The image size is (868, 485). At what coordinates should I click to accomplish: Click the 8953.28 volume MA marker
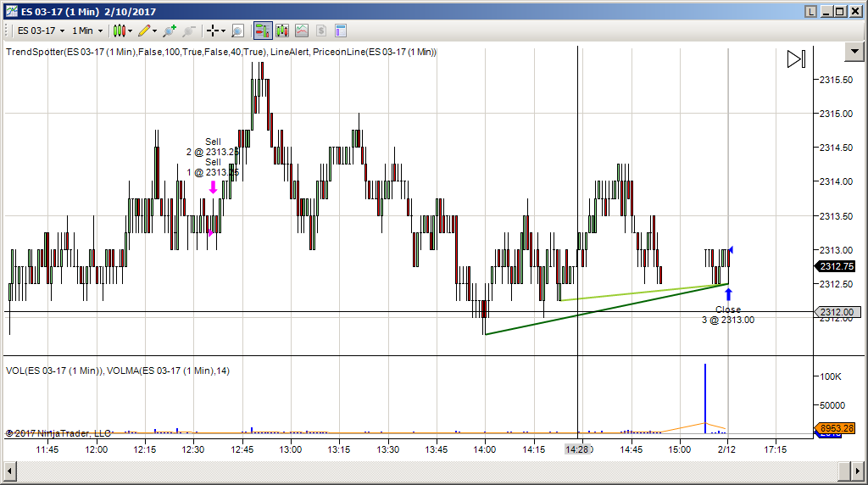pyautogui.click(x=836, y=428)
